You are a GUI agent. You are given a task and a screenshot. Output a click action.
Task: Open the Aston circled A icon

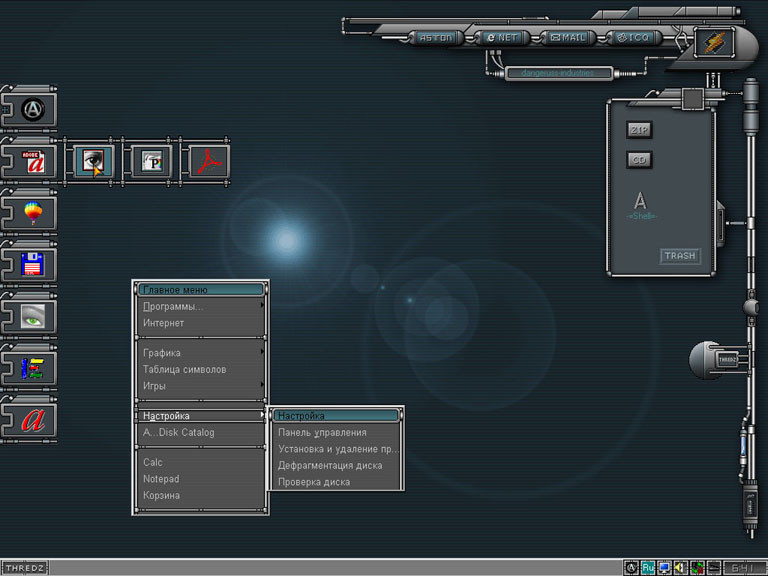pyautogui.click(x=34, y=109)
